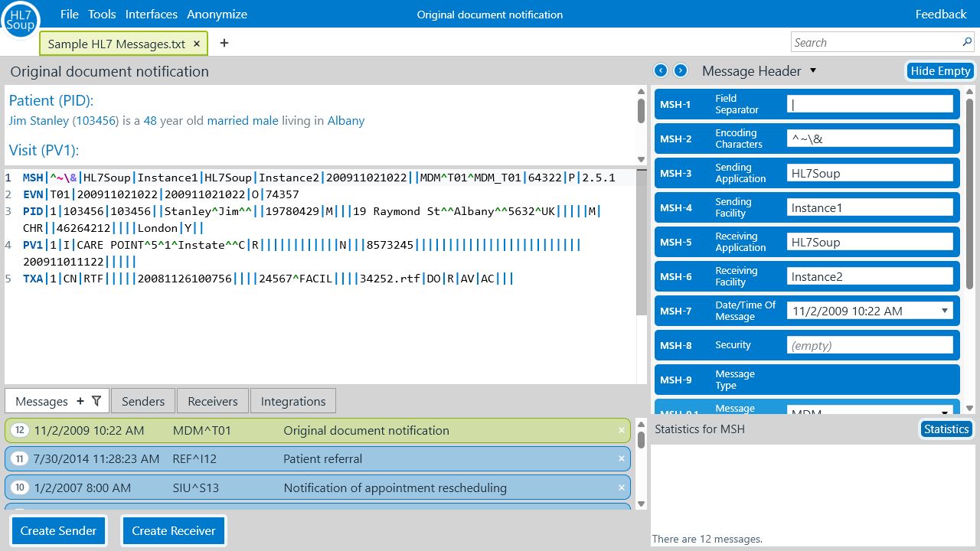Click the PV1 segment in line 4
980x551 pixels.
pos(33,245)
